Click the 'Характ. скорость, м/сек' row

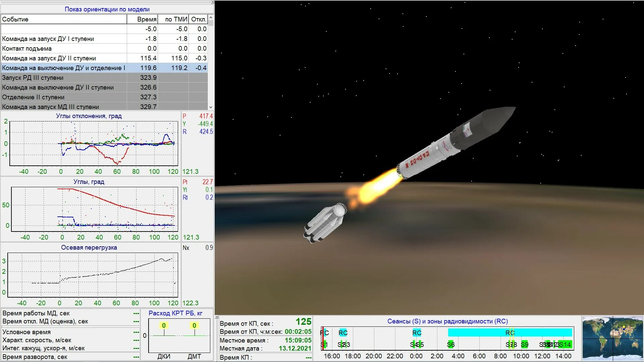click(x=70, y=340)
